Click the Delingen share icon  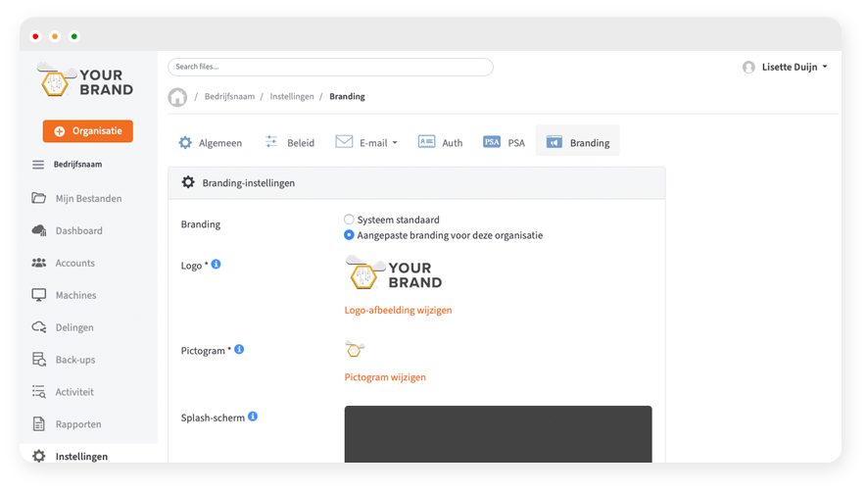tap(39, 327)
